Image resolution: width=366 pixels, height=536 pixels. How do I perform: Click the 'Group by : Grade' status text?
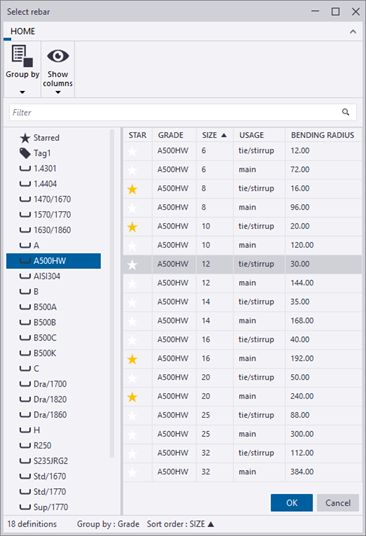(x=108, y=524)
